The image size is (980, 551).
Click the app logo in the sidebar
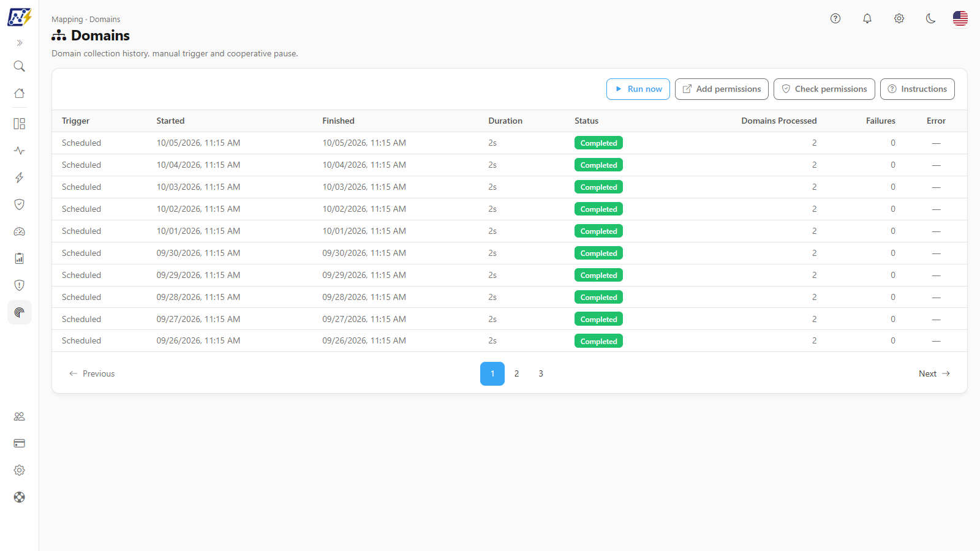(19, 17)
